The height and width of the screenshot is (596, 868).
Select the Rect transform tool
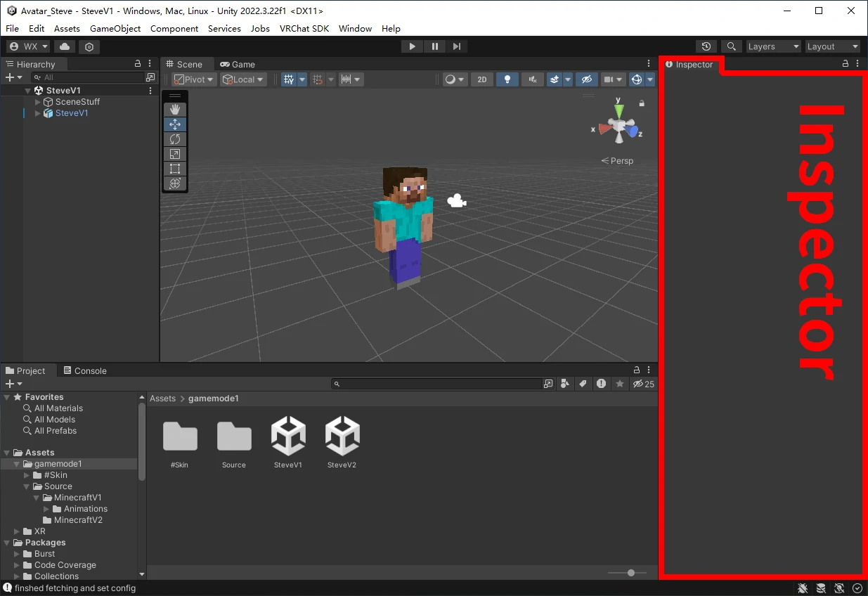pyautogui.click(x=175, y=169)
